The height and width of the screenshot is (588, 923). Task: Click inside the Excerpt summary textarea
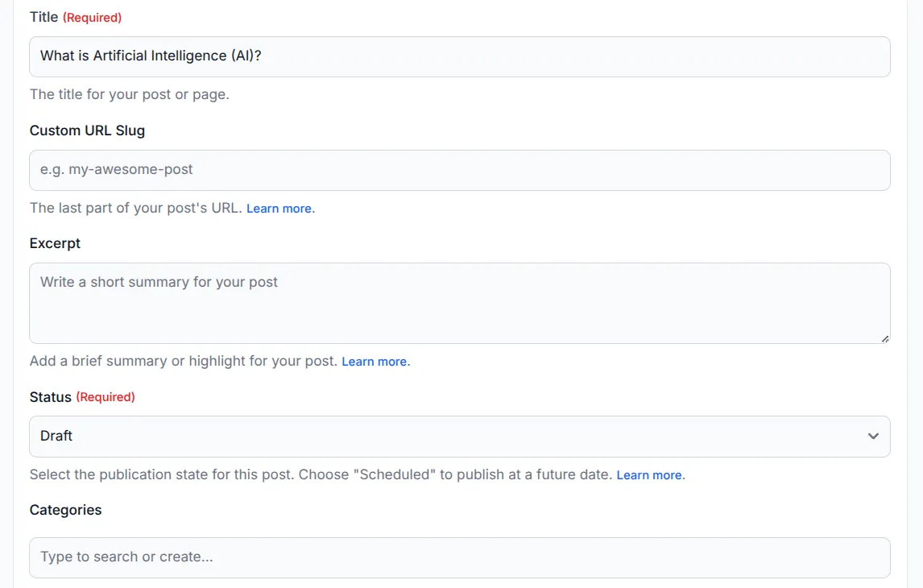[459, 302]
